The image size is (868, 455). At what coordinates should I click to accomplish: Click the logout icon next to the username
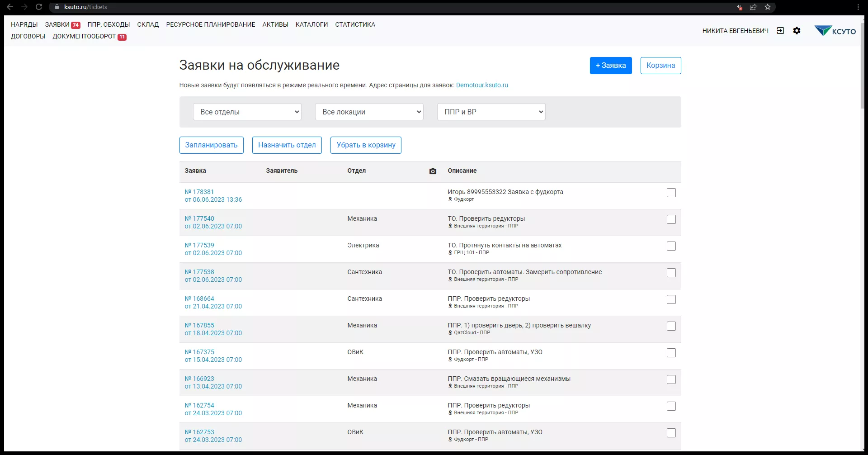[780, 31]
